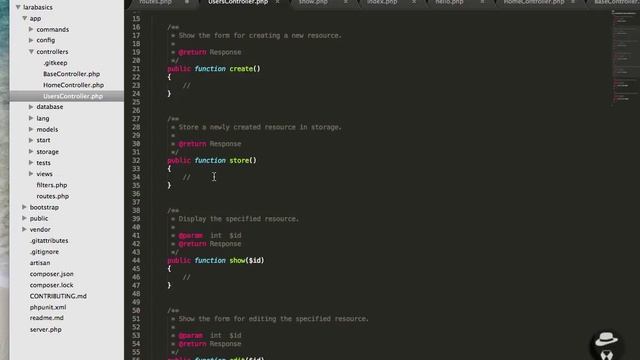The image size is (640, 360).
Task: Open .gitignore file in sidebar
Action: point(44,252)
